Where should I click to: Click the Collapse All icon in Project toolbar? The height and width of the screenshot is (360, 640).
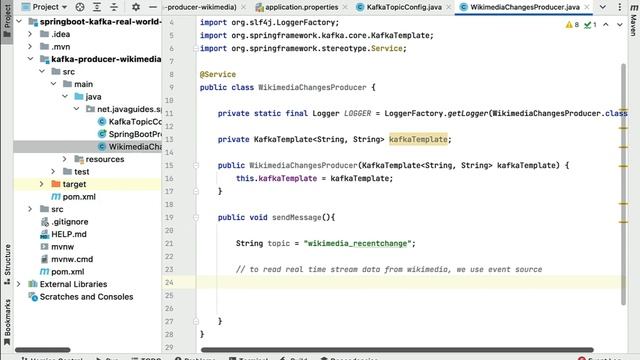coord(114,7)
